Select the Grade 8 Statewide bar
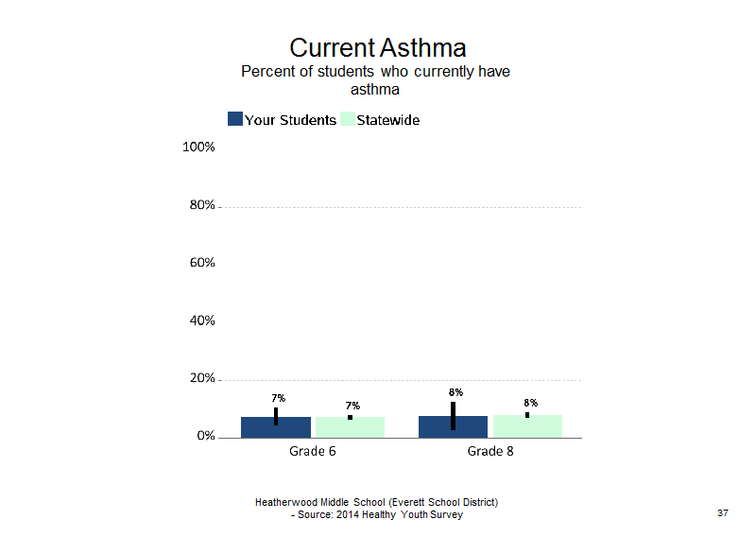The width and height of the screenshot is (756, 537). tap(527, 426)
